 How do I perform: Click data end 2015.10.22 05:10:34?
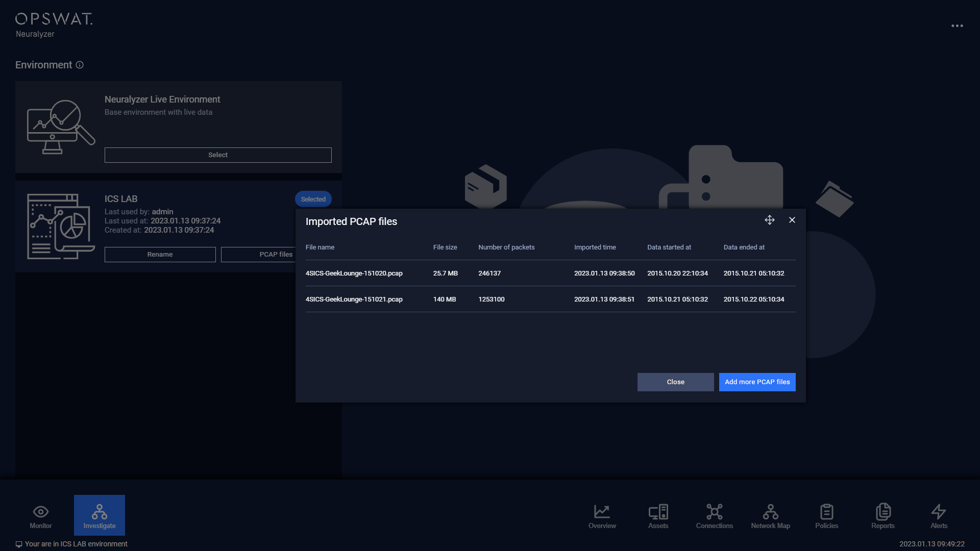point(754,299)
